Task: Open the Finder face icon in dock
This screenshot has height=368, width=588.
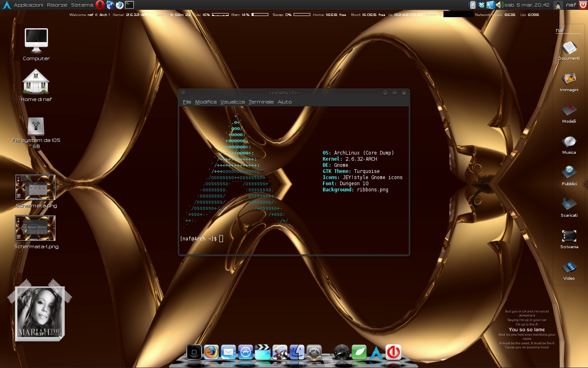Action: (x=297, y=352)
